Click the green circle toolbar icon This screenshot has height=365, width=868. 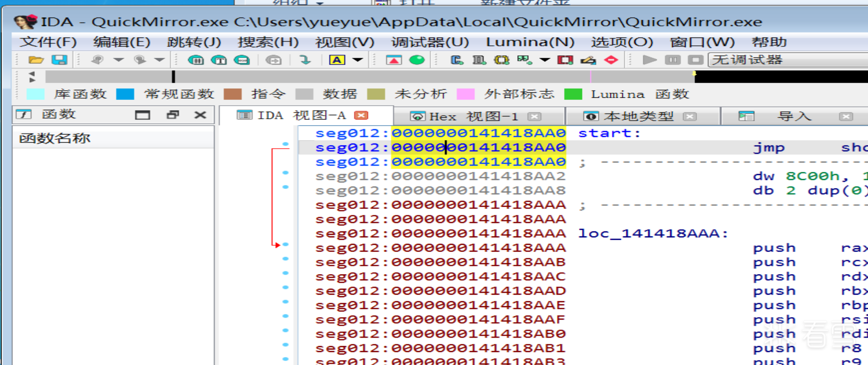[417, 60]
